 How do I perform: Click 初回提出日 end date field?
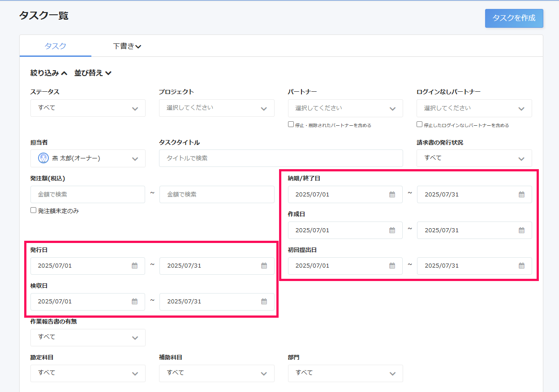[474, 266]
